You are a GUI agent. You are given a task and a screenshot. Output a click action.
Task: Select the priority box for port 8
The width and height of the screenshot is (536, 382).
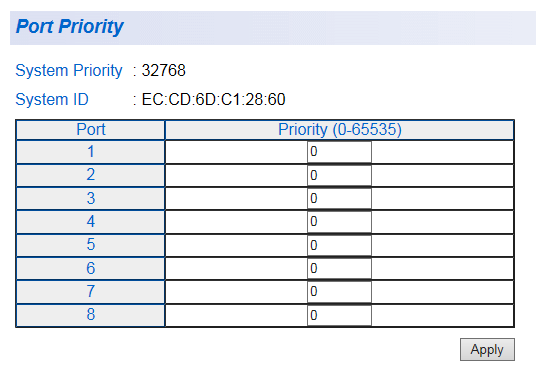tap(339, 315)
